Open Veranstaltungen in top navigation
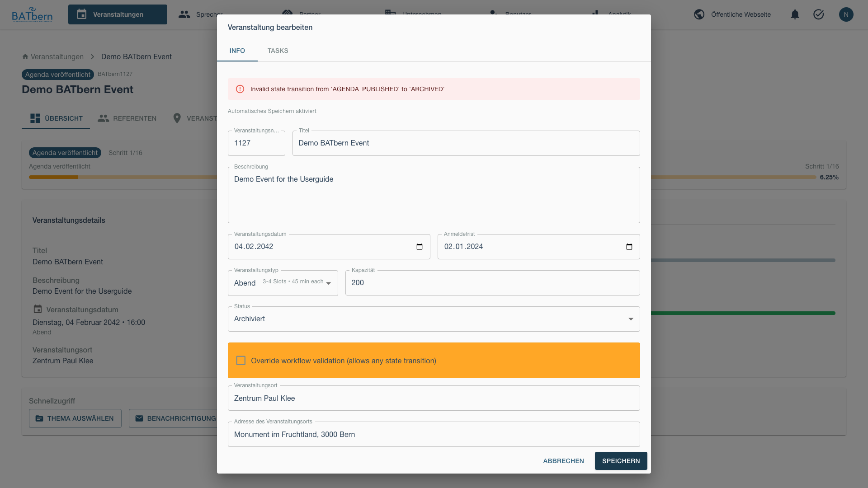The width and height of the screenshot is (868, 488). [x=118, y=14]
